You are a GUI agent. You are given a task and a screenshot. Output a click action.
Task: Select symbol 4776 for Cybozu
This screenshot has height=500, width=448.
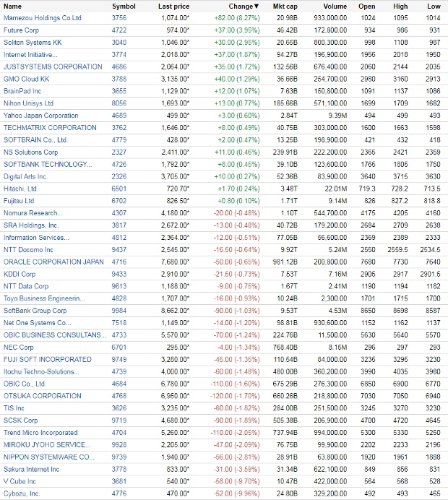point(119,493)
